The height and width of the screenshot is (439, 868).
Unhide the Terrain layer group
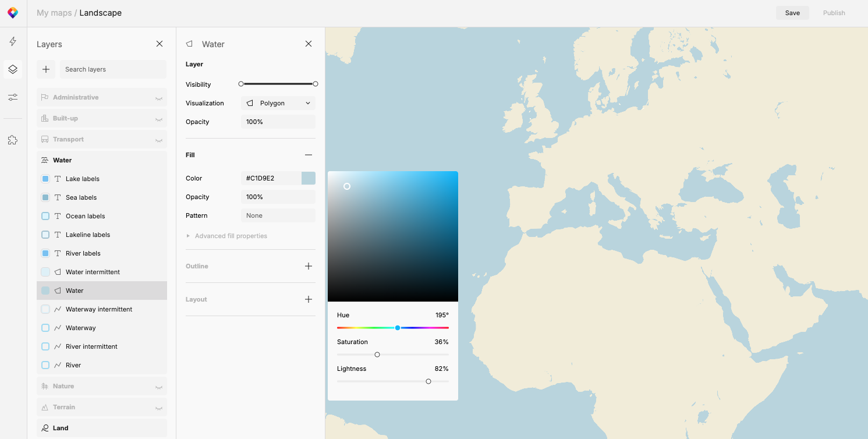pyautogui.click(x=158, y=408)
